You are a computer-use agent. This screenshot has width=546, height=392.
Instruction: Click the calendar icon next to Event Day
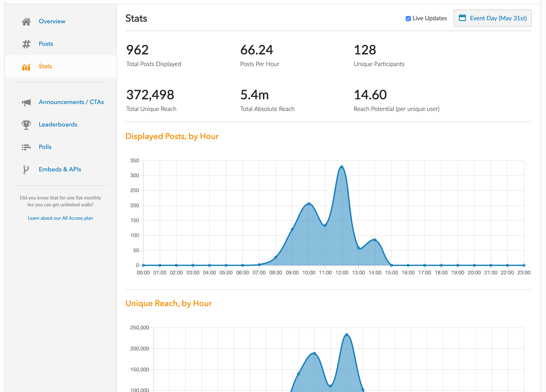pos(462,18)
